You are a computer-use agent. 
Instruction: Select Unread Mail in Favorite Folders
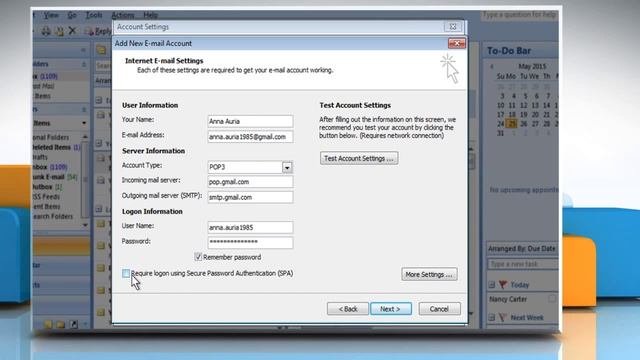44,86
